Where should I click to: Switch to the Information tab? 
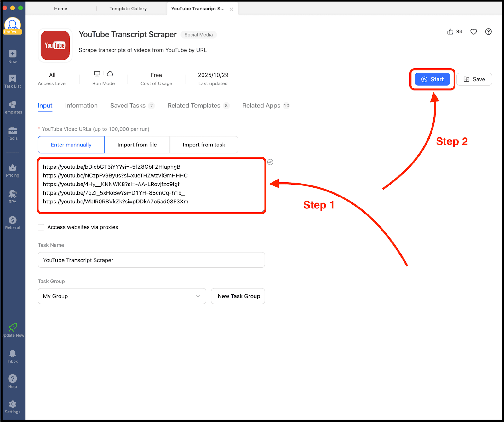pos(81,105)
